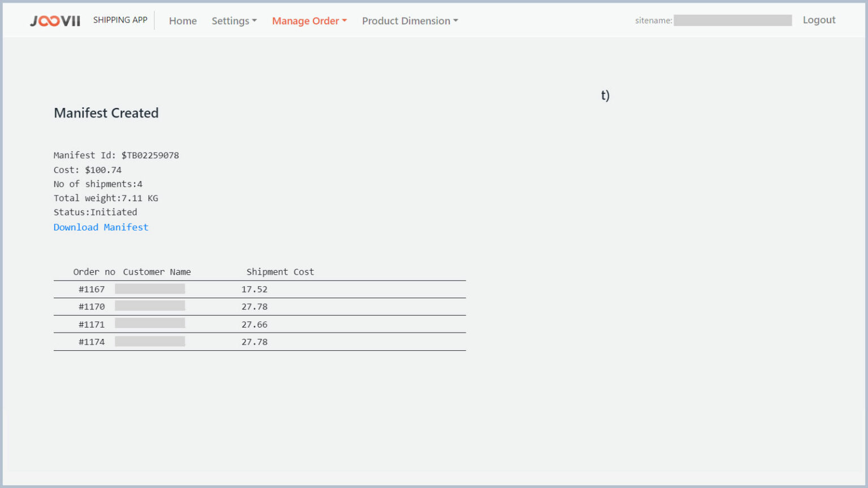Viewport: 868px width, 488px height.
Task: Click the Customer Name column header
Action: pos(157,272)
